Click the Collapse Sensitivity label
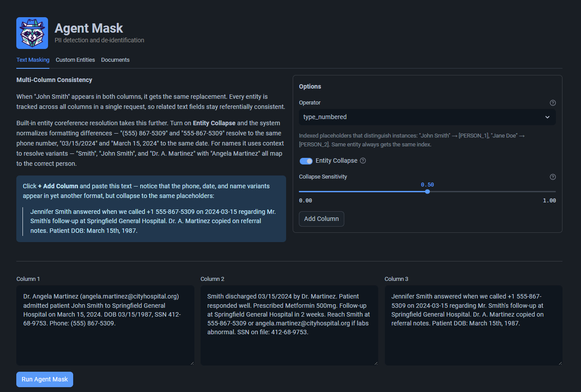The width and height of the screenshot is (581, 392). [x=323, y=177]
